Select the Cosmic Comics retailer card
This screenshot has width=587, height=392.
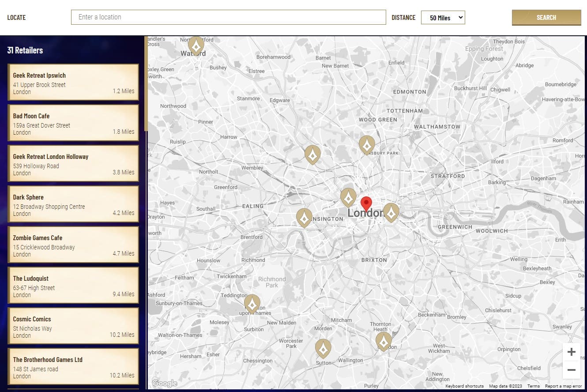pyautogui.click(x=73, y=326)
